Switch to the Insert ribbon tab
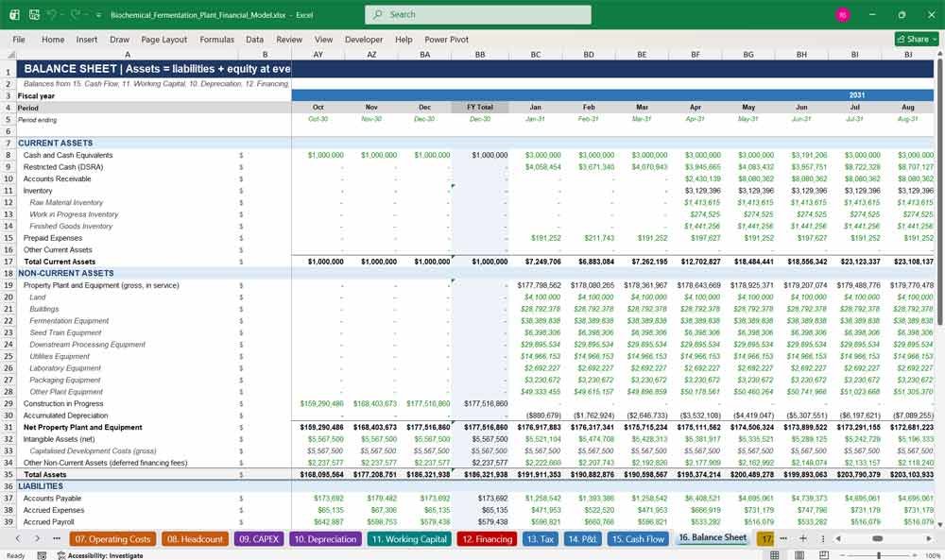 [x=87, y=39]
